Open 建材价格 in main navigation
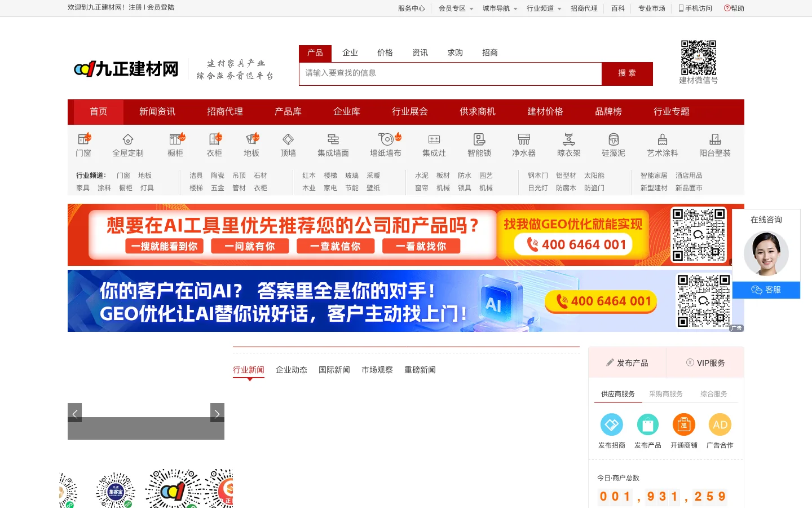The width and height of the screenshot is (812, 508). tap(545, 112)
